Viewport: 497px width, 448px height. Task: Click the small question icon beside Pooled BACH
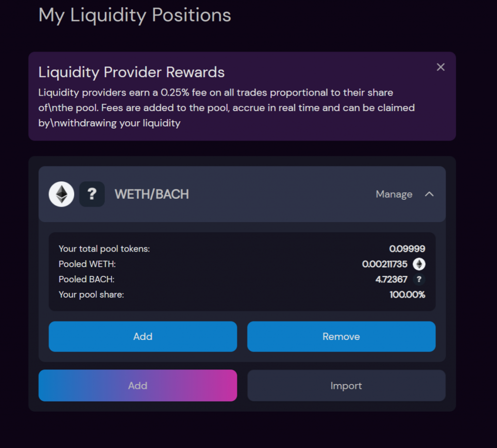(419, 279)
